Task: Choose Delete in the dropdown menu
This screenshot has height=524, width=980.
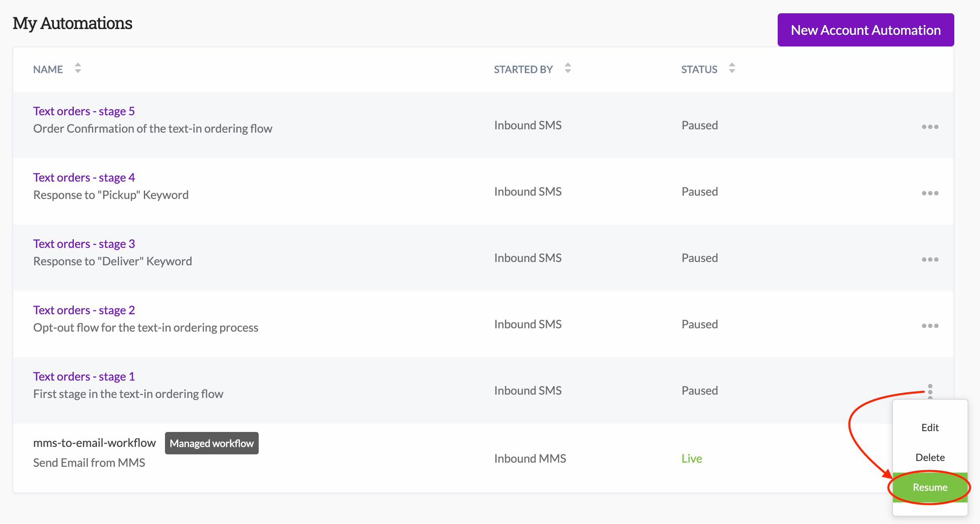Action: coord(930,457)
